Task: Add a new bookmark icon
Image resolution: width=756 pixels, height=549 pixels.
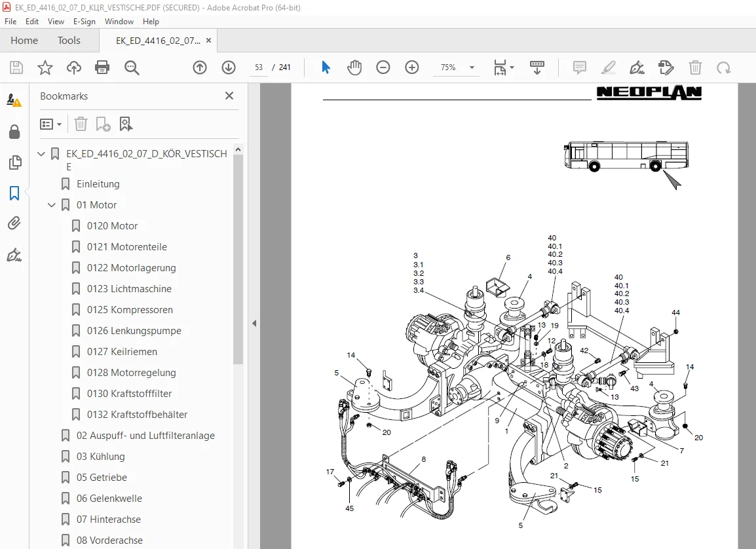Action: pos(103,124)
